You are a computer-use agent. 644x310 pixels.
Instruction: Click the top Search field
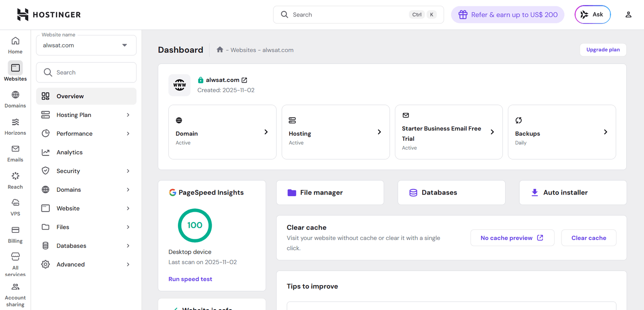(x=358, y=14)
